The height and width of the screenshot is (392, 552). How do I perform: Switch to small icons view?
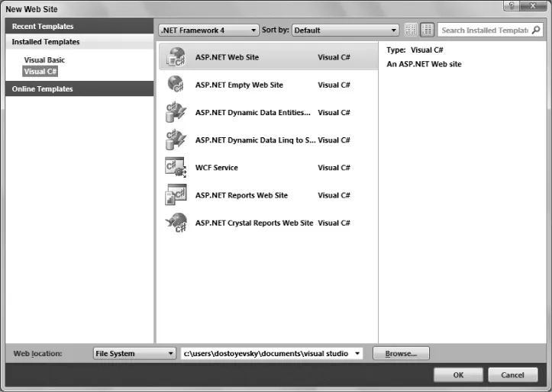(x=412, y=31)
